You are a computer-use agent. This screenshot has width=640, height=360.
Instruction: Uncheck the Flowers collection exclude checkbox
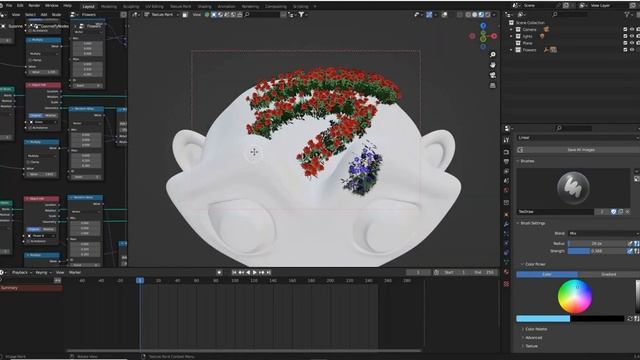(625, 50)
